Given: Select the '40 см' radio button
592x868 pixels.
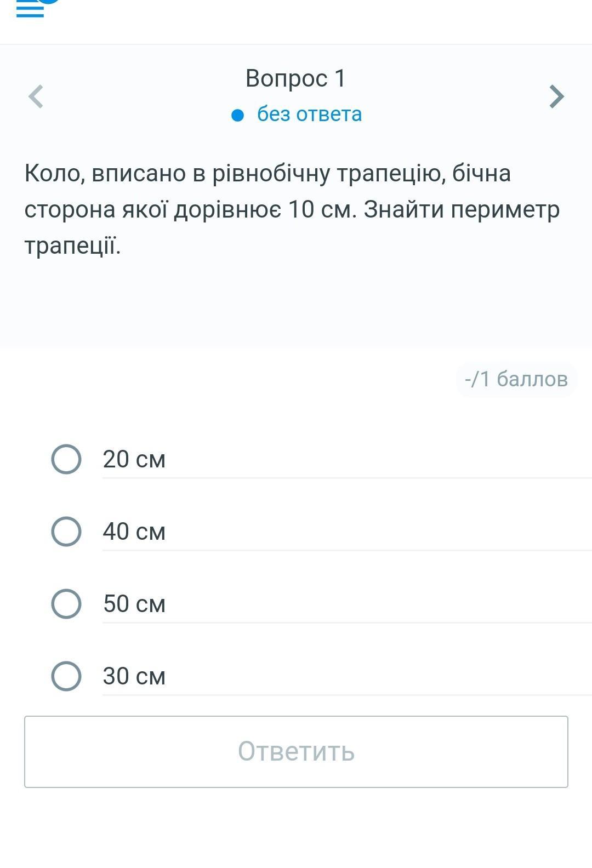Looking at the screenshot, I should click(66, 532).
